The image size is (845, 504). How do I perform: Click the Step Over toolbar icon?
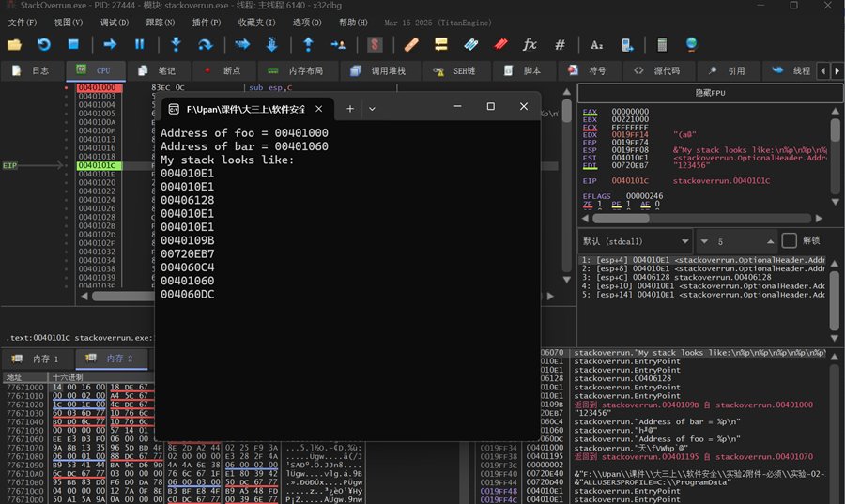click(x=205, y=44)
